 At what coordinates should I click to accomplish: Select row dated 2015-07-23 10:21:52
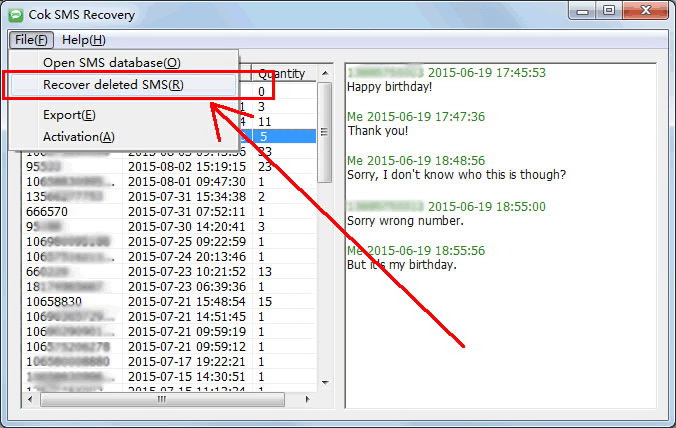click(170, 272)
